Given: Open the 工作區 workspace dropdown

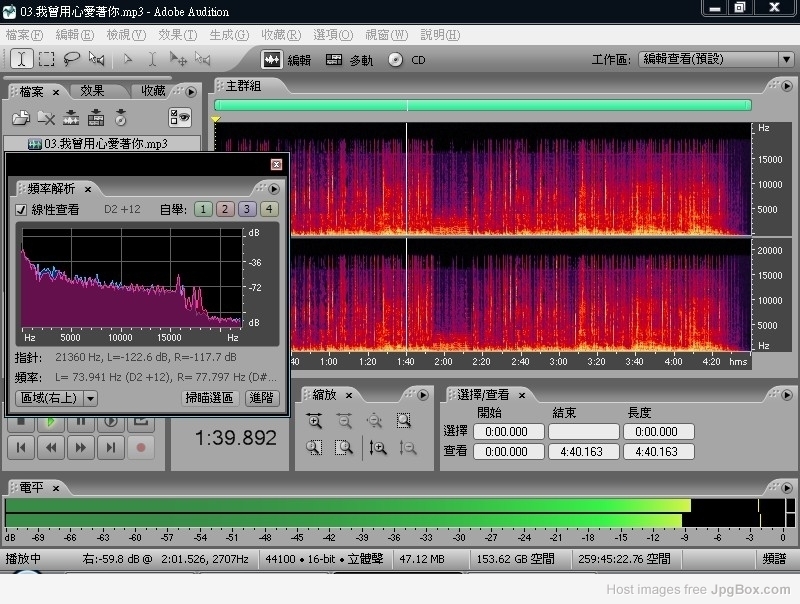Looking at the screenshot, I should [786, 59].
